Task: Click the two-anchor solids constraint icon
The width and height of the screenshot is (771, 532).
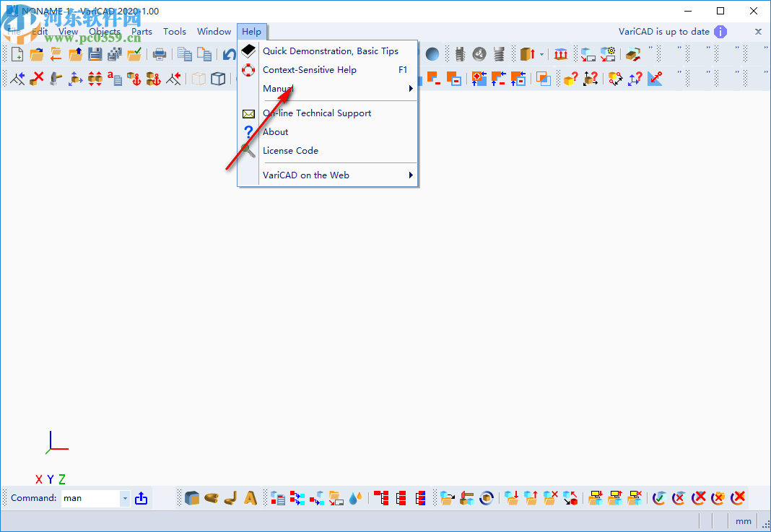Action: point(154,79)
